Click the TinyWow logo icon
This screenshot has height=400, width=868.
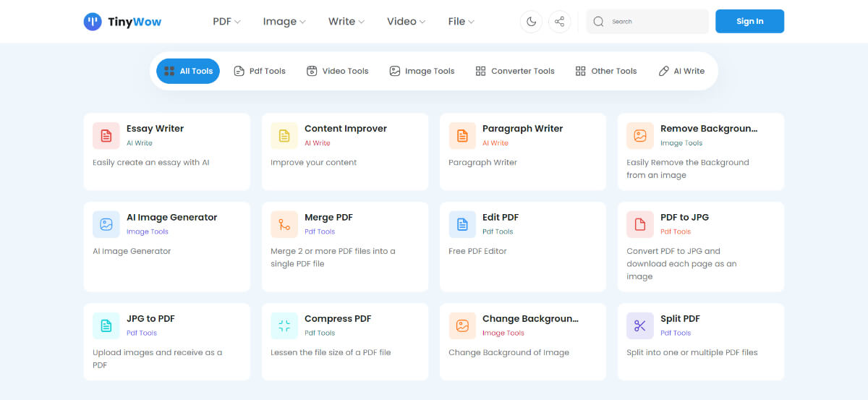click(x=93, y=22)
